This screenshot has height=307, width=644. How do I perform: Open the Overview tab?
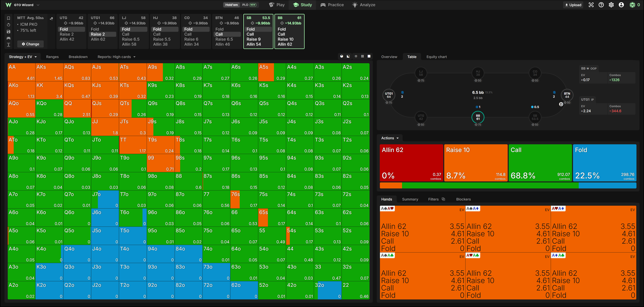click(389, 57)
